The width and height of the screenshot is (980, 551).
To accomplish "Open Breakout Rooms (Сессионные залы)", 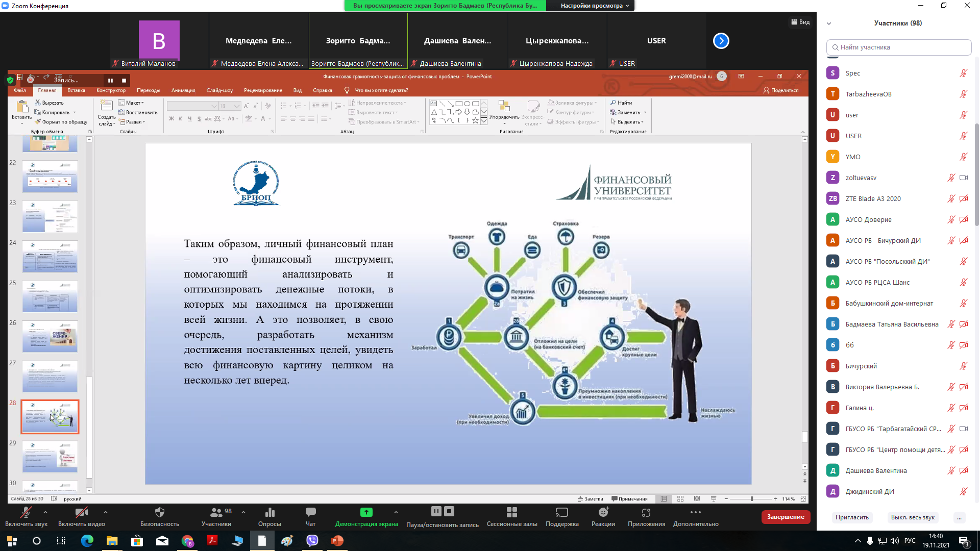I will point(511,512).
